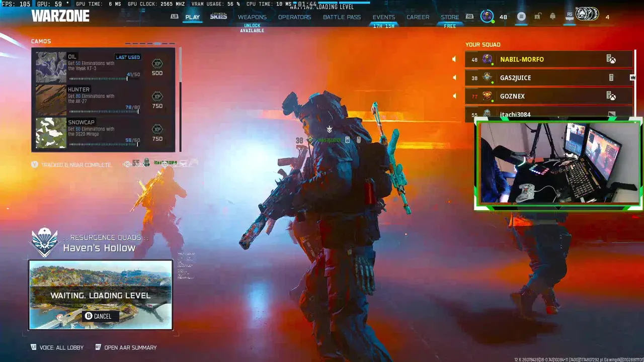Click the party leader crown icon
The height and width of the screenshot is (362, 644).
(633, 77)
